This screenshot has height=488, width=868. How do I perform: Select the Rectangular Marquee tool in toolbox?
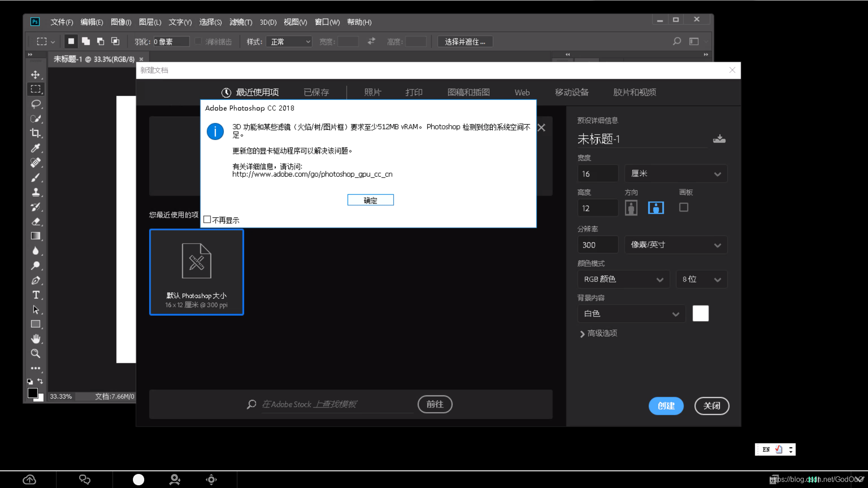pyautogui.click(x=35, y=89)
